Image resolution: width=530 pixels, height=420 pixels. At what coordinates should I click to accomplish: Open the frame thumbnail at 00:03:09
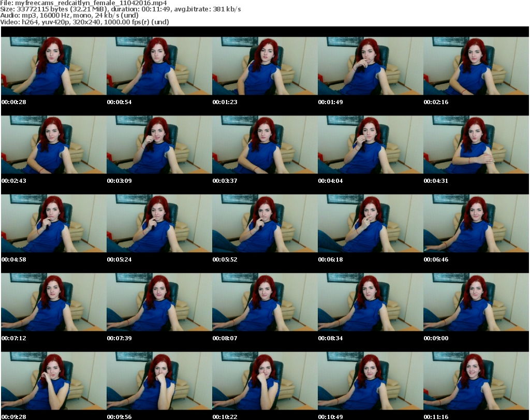(159, 144)
